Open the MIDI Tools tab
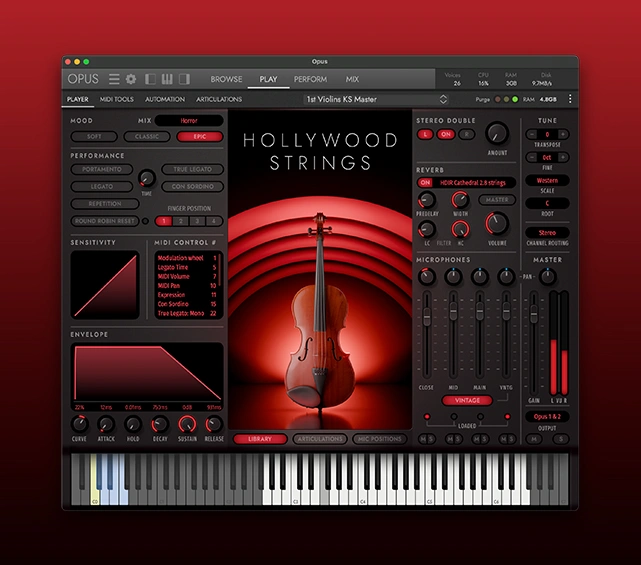 [117, 99]
